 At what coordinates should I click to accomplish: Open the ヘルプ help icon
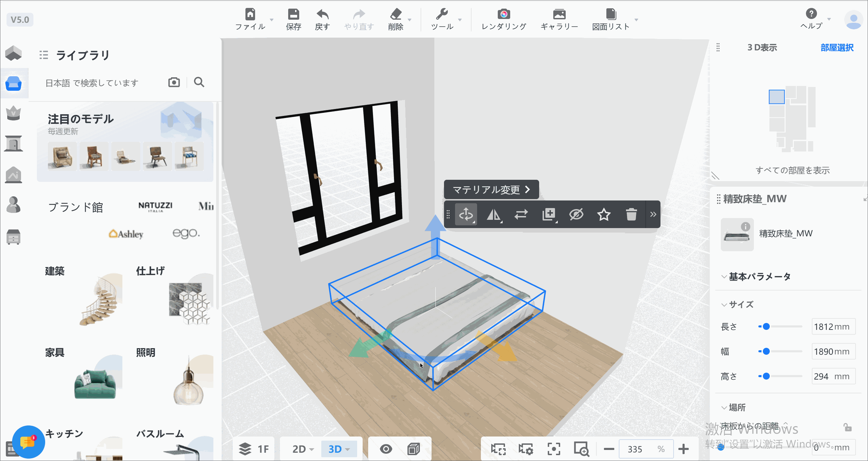click(811, 19)
